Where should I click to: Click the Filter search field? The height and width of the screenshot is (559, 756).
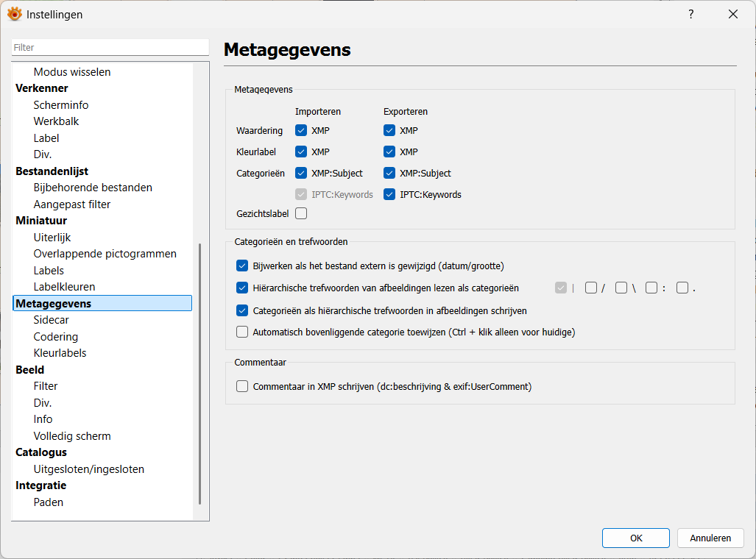click(x=110, y=47)
